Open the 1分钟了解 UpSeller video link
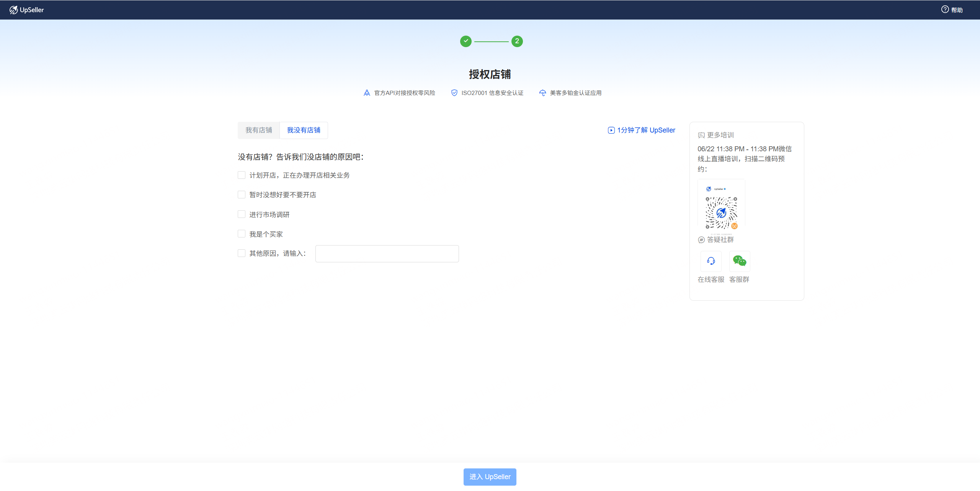Screen dimensions: 980x491 tap(642, 130)
